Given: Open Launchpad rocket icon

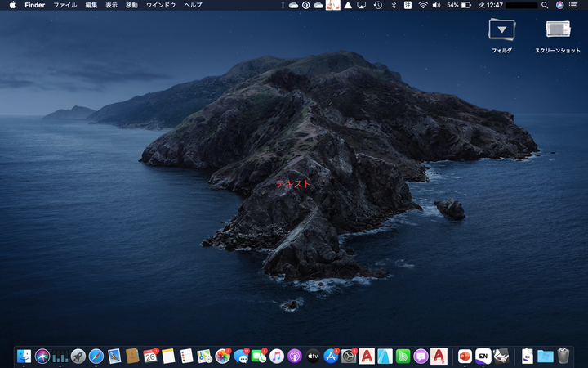Looking at the screenshot, I should (x=78, y=356).
